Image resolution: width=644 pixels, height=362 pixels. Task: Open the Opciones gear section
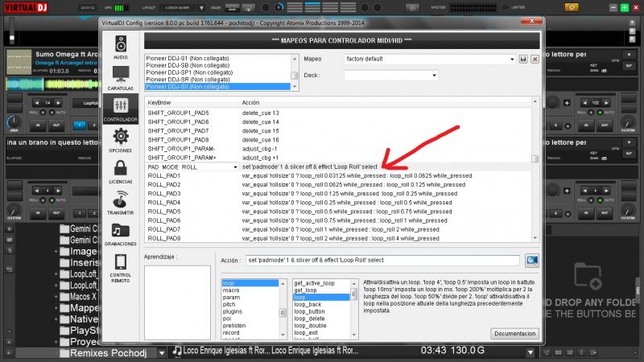[120, 141]
